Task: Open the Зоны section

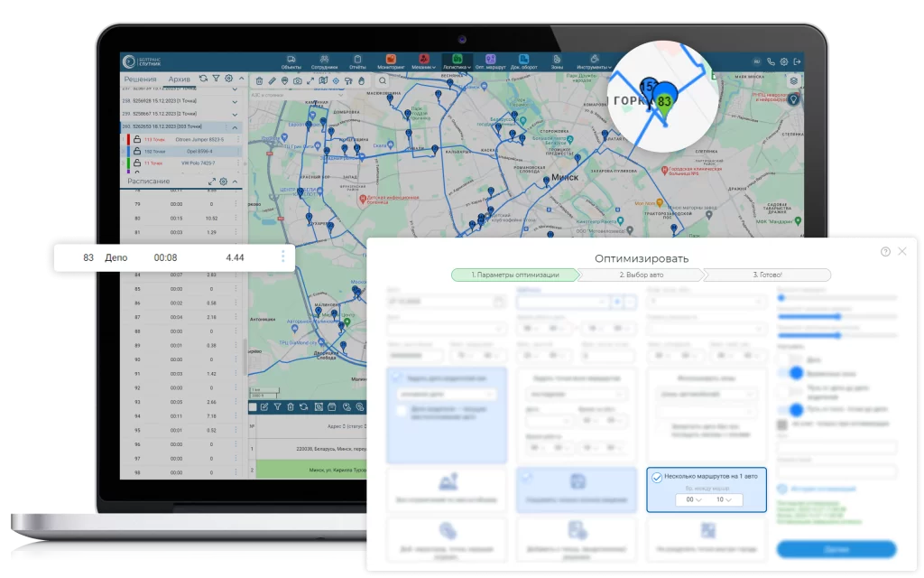Action: (557, 62)
